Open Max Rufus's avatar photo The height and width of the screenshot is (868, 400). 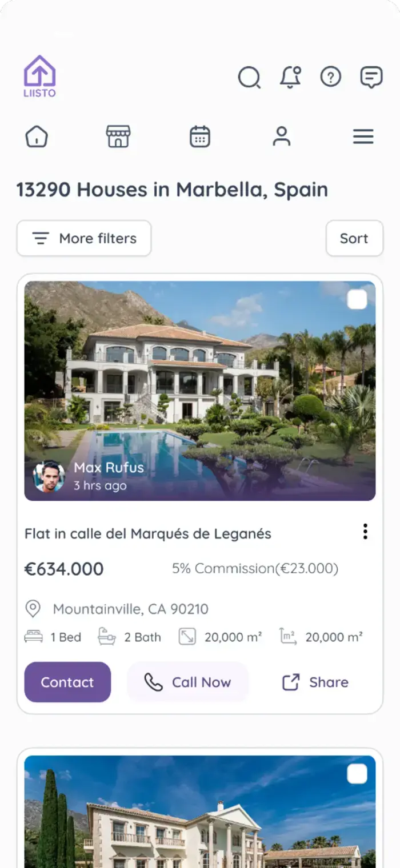coord(49,476)
